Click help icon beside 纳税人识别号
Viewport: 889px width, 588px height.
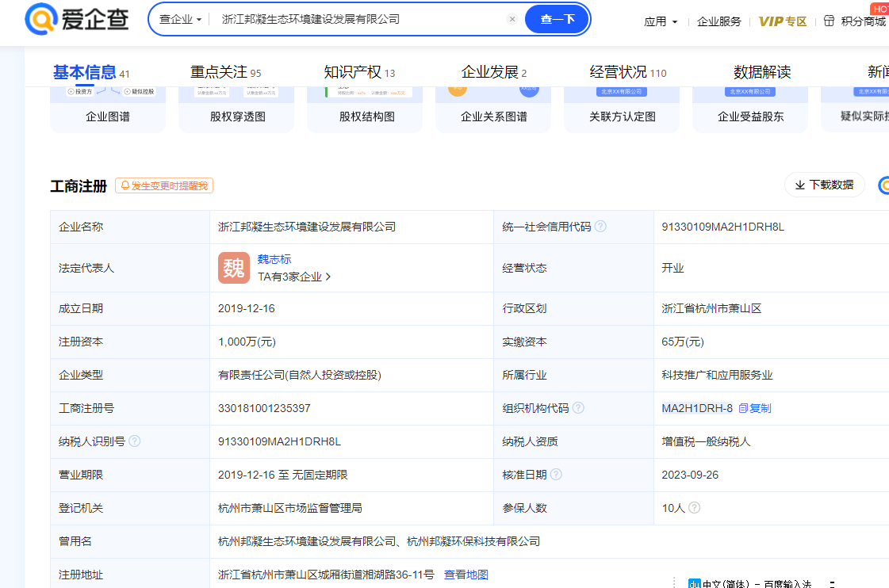(134, 441)
